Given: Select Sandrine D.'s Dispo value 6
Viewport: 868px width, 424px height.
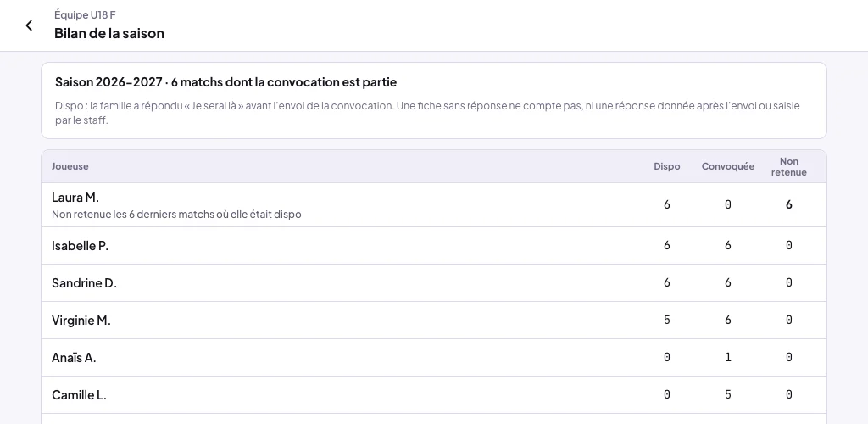Looking at the screenshot, I should [x=666, y=283].
